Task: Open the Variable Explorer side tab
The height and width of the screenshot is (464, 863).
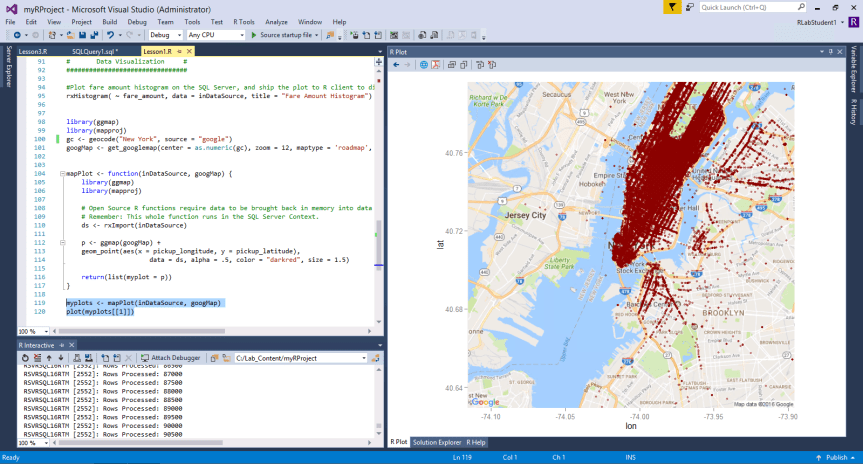Action: (x=854, y=68)
